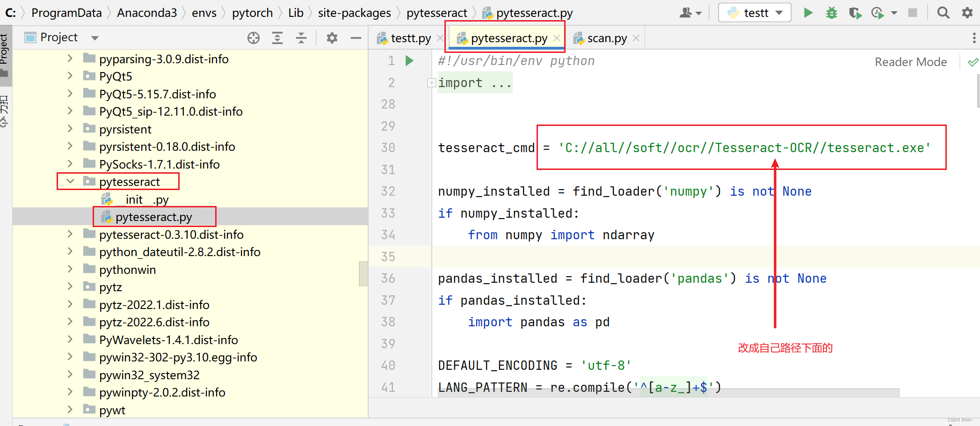
Task: Place cursor on tesseract_cmd path string
Action: (x=745, y=148)
